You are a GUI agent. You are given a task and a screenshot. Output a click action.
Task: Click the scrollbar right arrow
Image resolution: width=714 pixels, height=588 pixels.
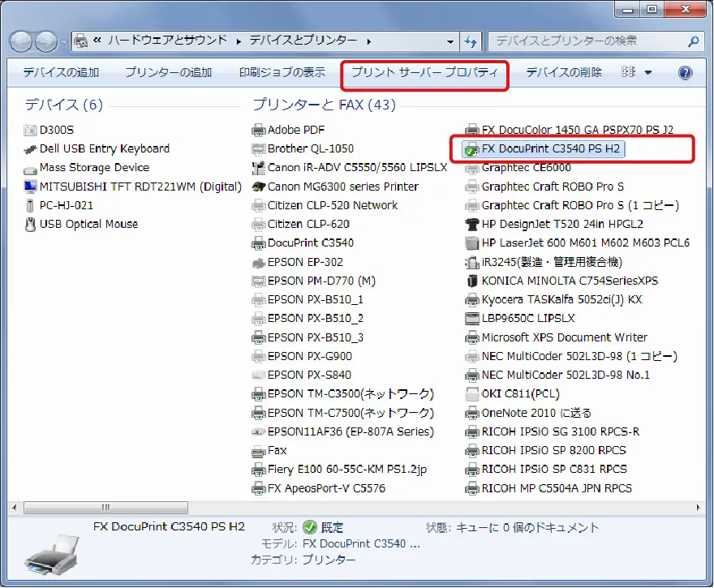point(698,508)
